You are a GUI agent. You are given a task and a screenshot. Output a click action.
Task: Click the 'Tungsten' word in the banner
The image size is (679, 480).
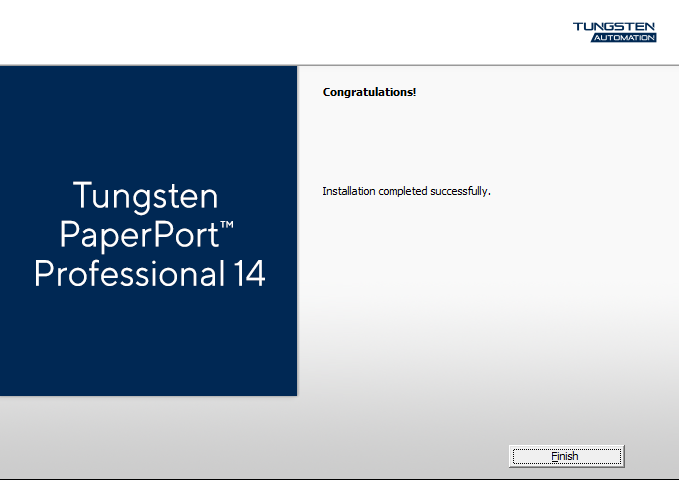pyautogui.click(x=146, y=194)
